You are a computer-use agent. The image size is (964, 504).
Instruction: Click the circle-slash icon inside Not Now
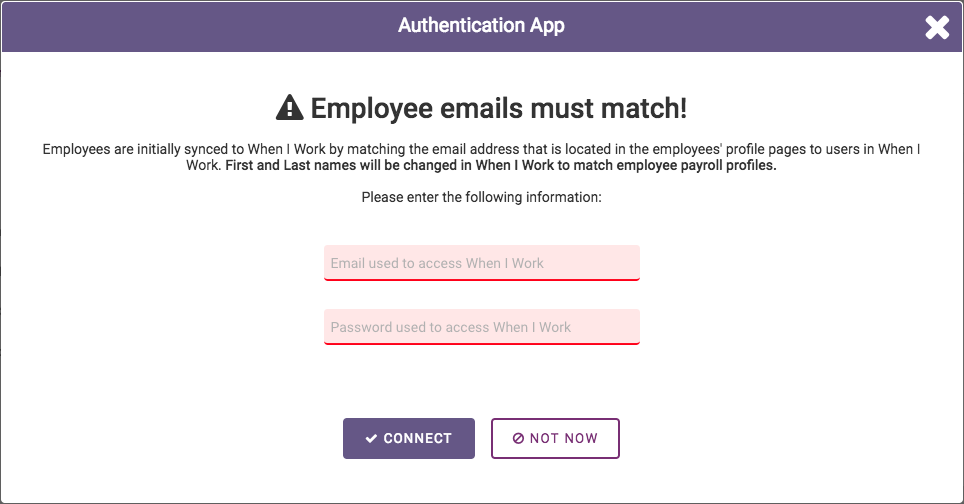pos(518,438)
